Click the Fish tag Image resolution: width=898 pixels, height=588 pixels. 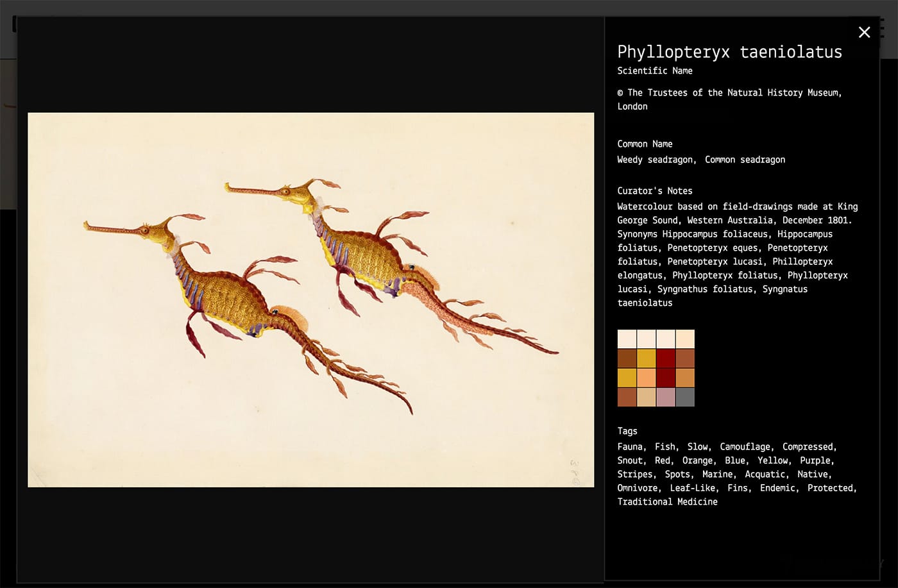[665, 446]
